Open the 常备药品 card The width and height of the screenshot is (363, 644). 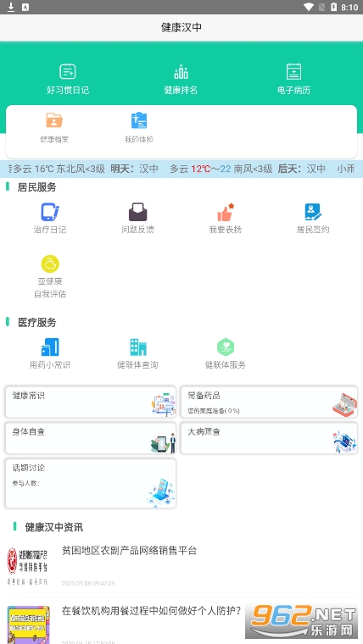coord(269,402)
